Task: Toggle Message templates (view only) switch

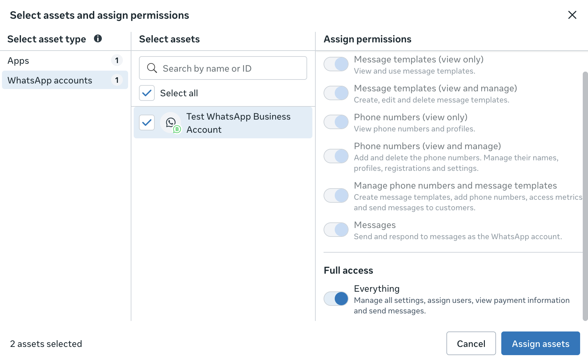Action: (336, 64)
